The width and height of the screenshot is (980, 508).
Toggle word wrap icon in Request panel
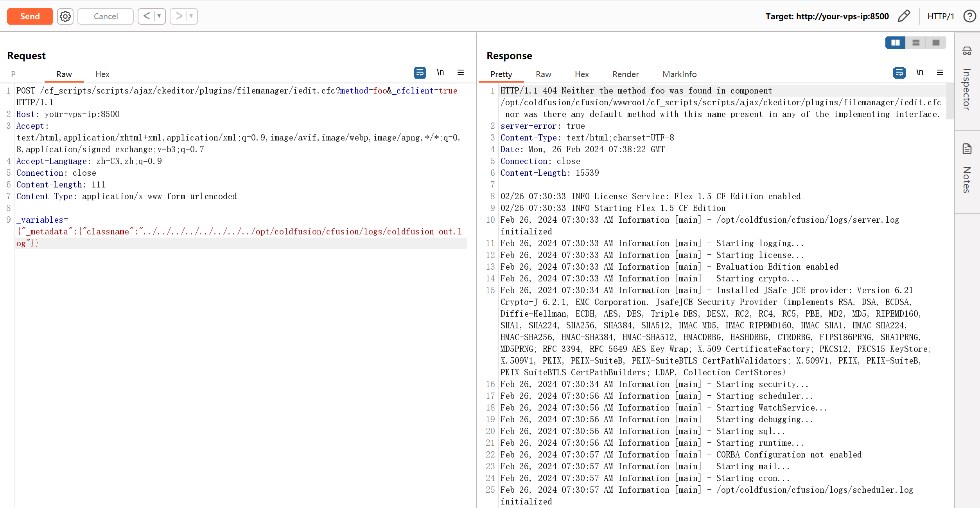(x=420, y=73)
